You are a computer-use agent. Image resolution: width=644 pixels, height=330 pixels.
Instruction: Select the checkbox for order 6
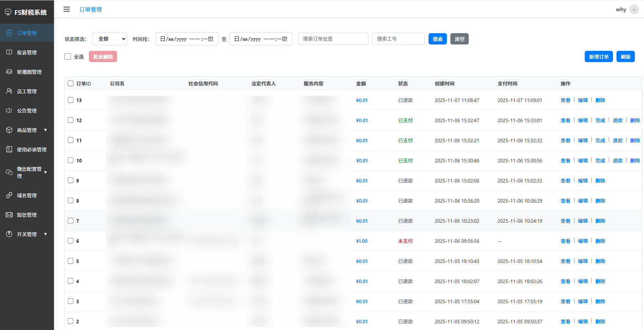tap(71, 241)
